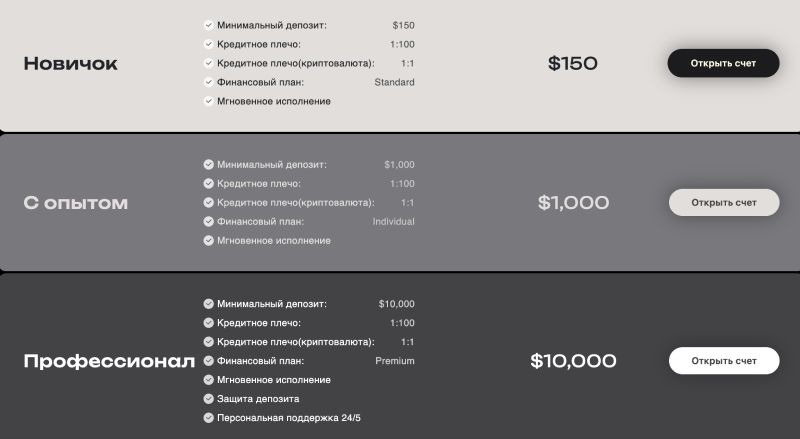This screenshot has height=439, width=800.
Task: Click the Профессионал plan heading
Action: 109,362
